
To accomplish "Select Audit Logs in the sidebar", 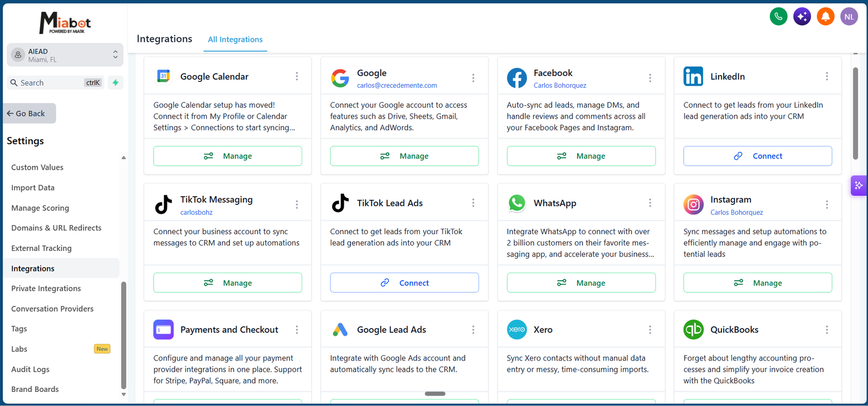I will (30, 369).
